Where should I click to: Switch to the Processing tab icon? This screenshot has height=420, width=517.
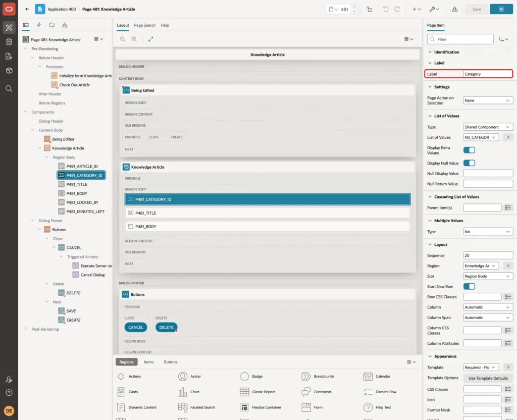click(x=52, y=25)
